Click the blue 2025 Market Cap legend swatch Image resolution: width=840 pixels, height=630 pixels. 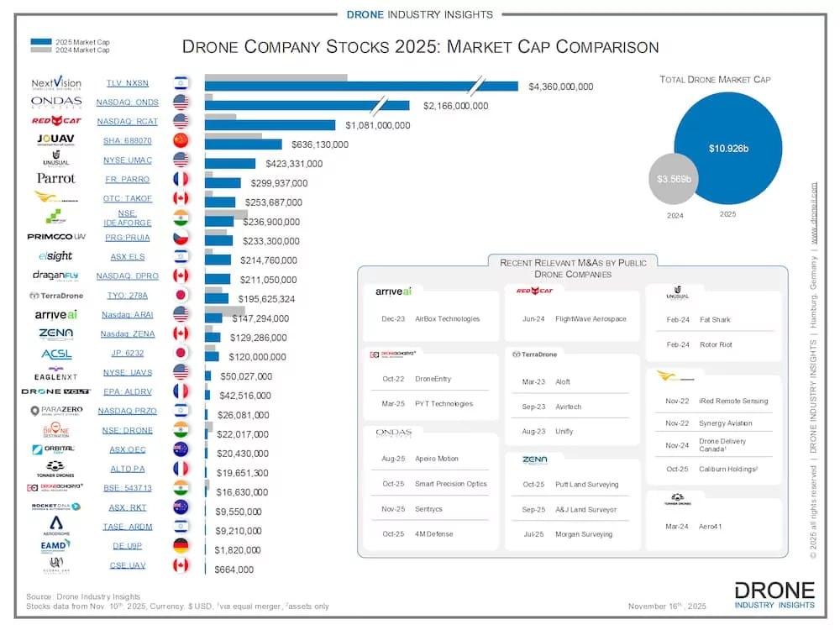coord(43,41)
